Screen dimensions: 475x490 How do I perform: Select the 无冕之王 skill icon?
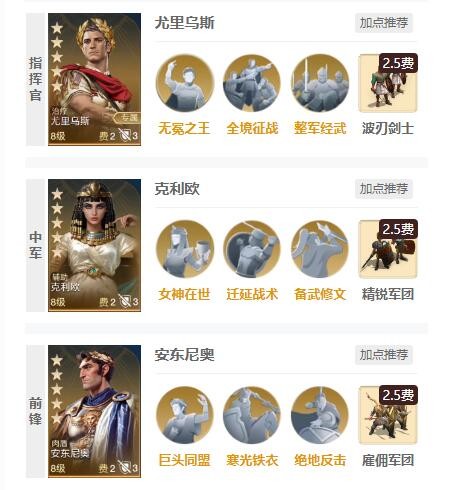pos(185,83)
